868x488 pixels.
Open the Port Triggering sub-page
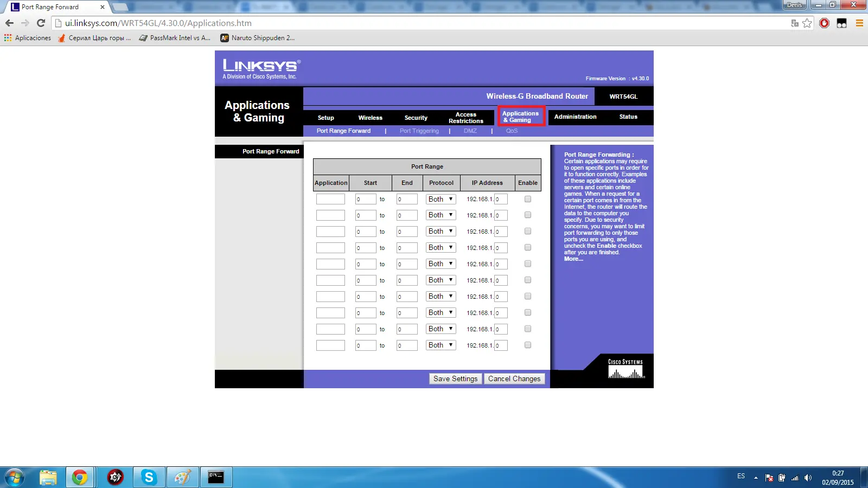[x=419, y=131]
